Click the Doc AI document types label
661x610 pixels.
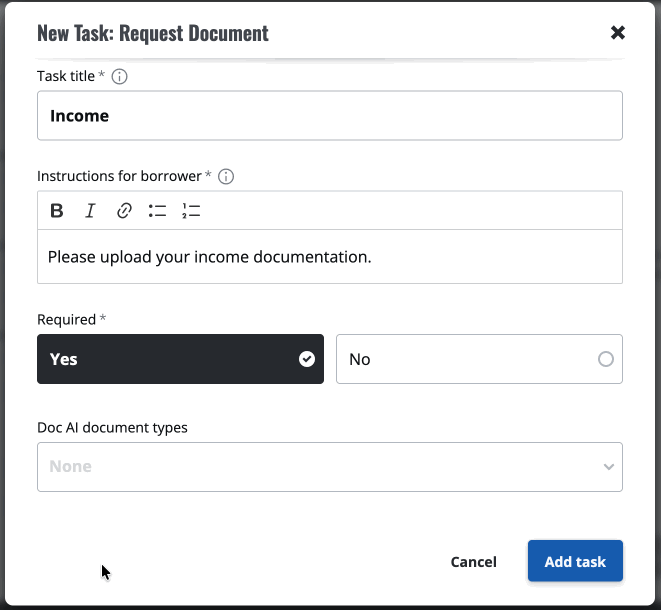[x=112, y=427]
